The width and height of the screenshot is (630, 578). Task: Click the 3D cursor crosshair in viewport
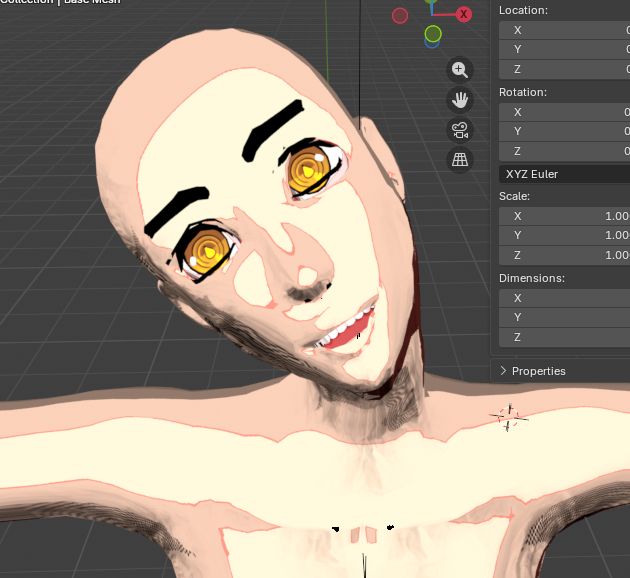509,418
